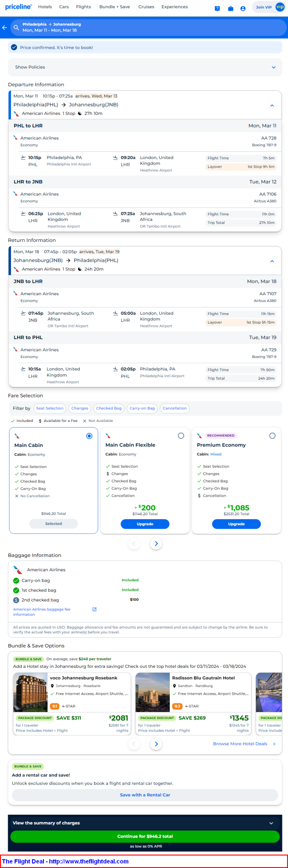Toggle Cancellation filter chip
The width and height of the screenshot is (288, 868).
[175, 408]
